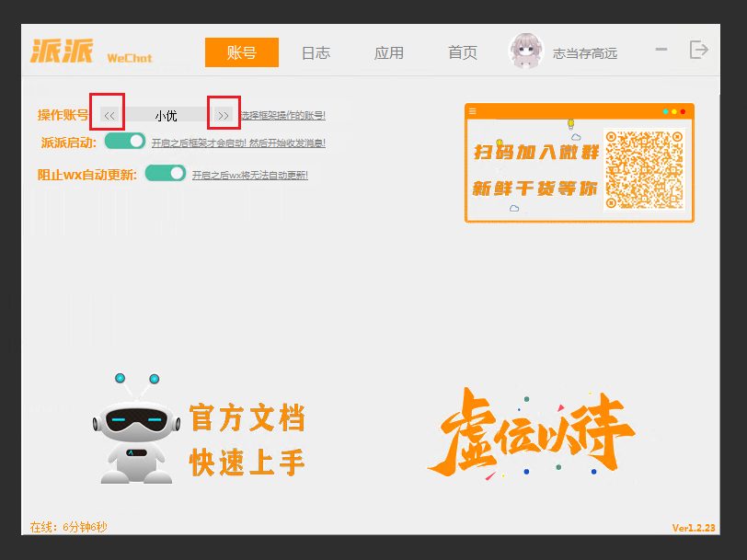Click the 派派 WeChat logo
Image resolution: width=747 pixels, height=560 pixels.
(x=91, y=51)
